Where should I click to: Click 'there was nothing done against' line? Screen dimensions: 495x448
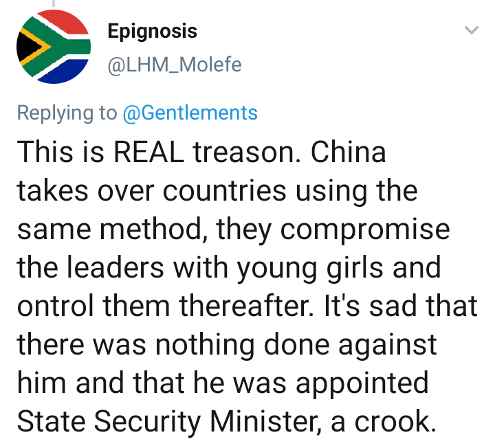pos(227,345)
